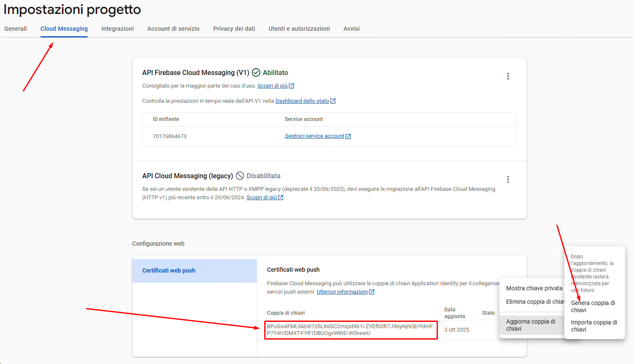633x364 pixels.
Task: Select Elimina coppia di chiavi option
Action: click(534, 302)
